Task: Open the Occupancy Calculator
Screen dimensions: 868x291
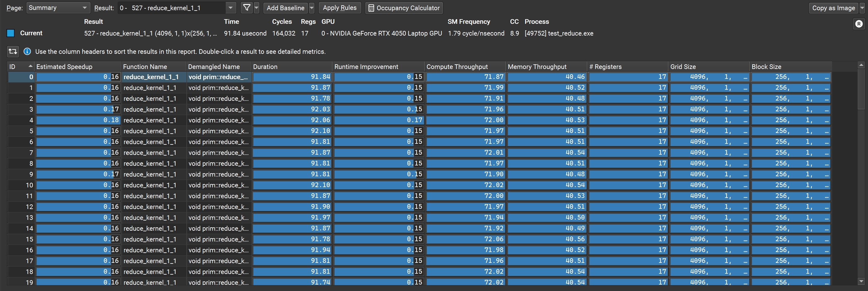Action: [x=404, y=8]
